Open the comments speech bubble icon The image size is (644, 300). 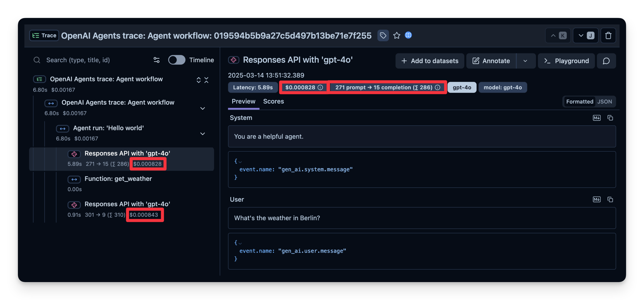(x=606, y=61)
